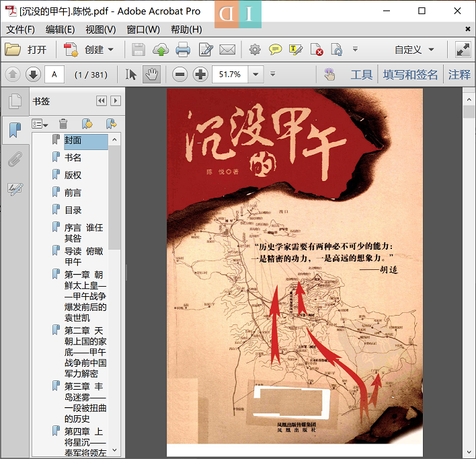Select the 第一章 朝鲜太上皇 bookmark
This screenshot has width=476, height=459.
85,296
